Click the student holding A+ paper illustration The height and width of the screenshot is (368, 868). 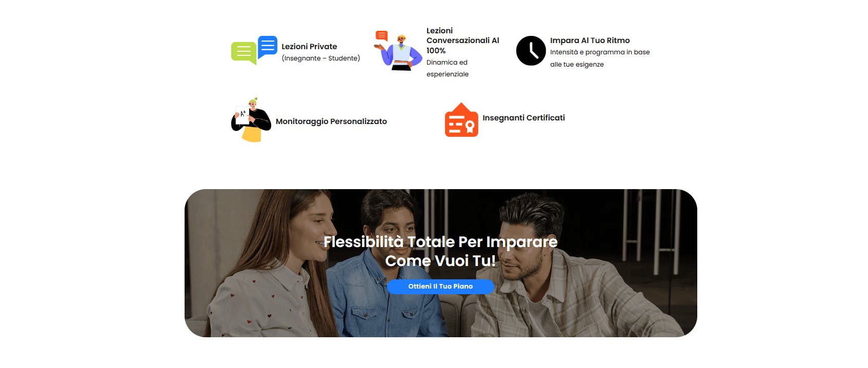point(251,120)
